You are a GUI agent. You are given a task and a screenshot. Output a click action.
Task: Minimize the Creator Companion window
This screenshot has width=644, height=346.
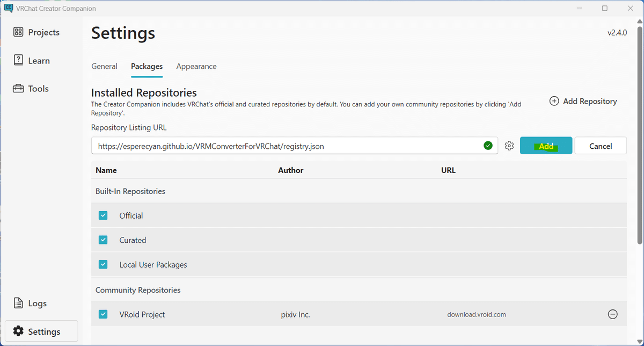[x=579, y=8]
